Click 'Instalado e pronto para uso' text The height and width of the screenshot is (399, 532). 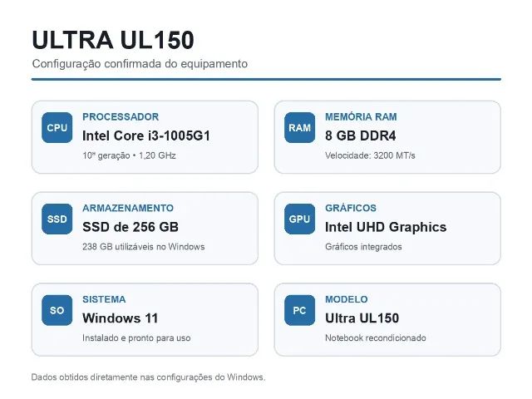(x=136, y=338)
